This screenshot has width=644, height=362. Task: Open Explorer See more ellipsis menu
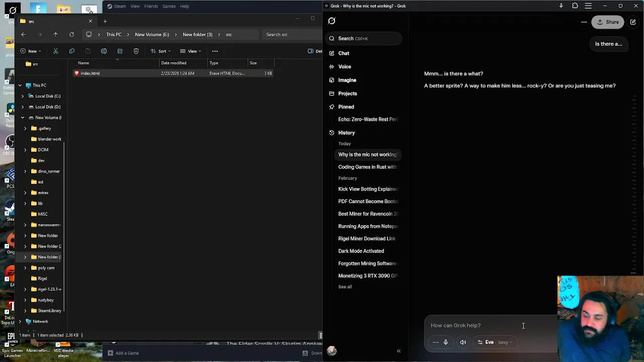(x=215, y=51)
